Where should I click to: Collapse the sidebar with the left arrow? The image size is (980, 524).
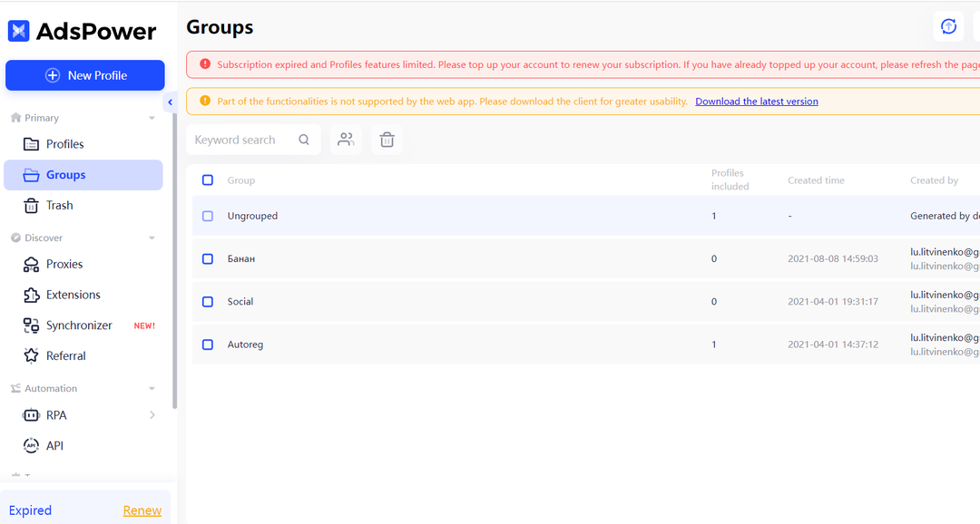tap(170, 102)
